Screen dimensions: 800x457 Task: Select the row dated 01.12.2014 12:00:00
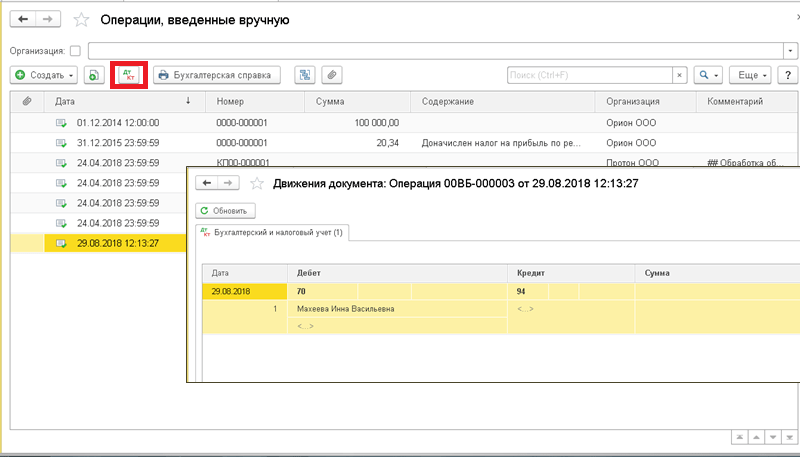tap(405, 122)
